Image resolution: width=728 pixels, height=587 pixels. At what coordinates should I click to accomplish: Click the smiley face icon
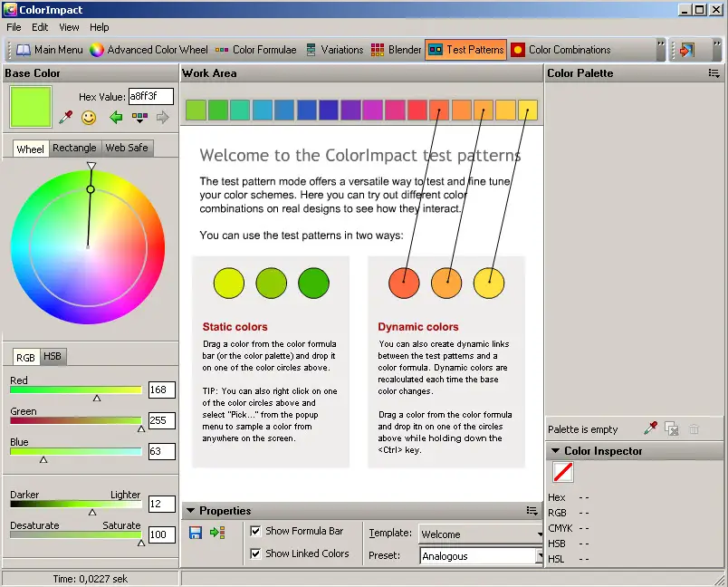(x=89, y=118)
